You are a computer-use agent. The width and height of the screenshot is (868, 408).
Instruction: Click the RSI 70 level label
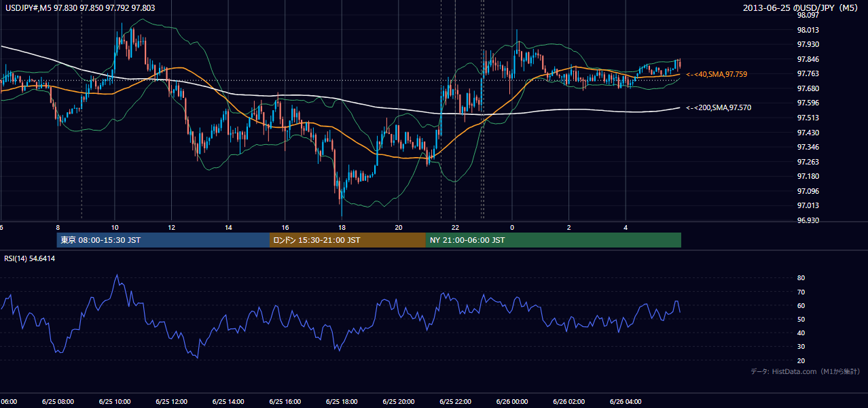click(801, 292)
